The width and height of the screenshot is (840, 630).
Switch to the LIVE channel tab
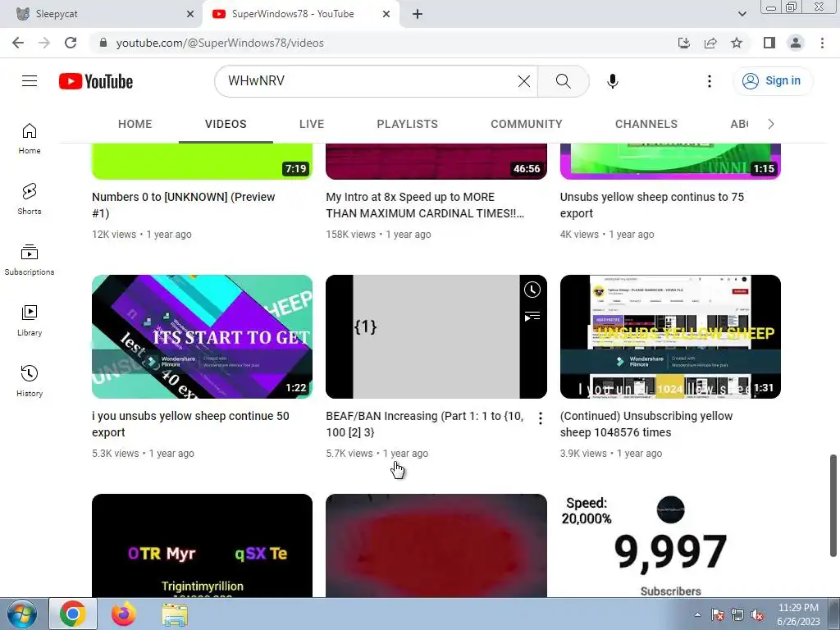pos(312,124)
